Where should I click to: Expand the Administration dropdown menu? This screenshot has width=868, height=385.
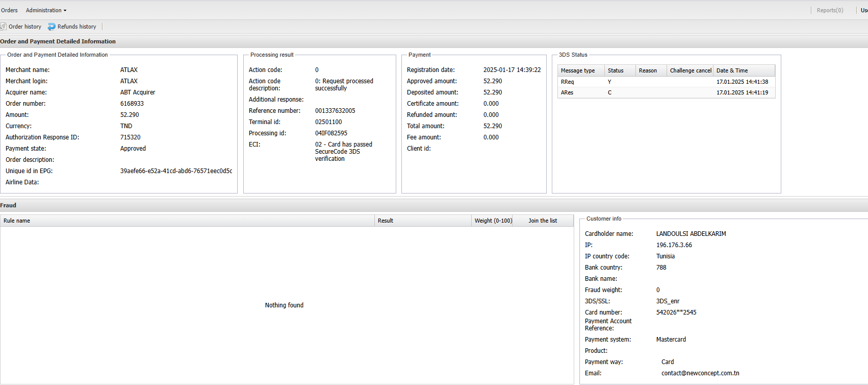point(46,10)
